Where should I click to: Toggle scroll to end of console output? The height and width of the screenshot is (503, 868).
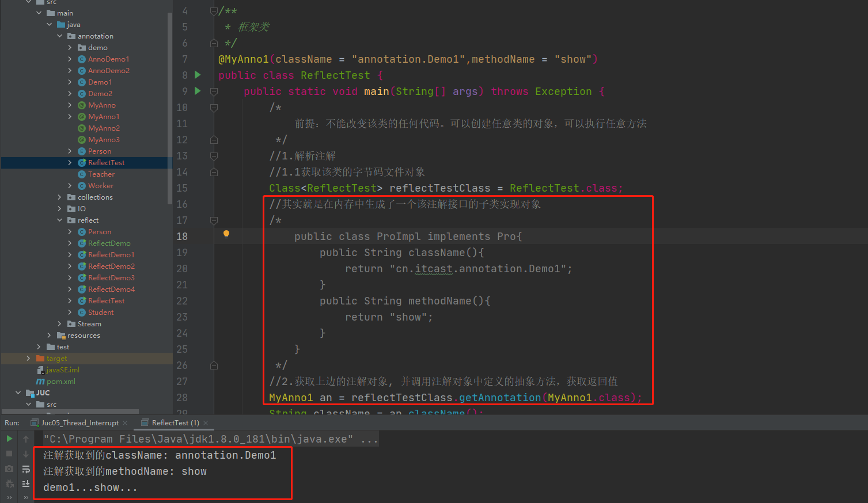coord(26,483)
